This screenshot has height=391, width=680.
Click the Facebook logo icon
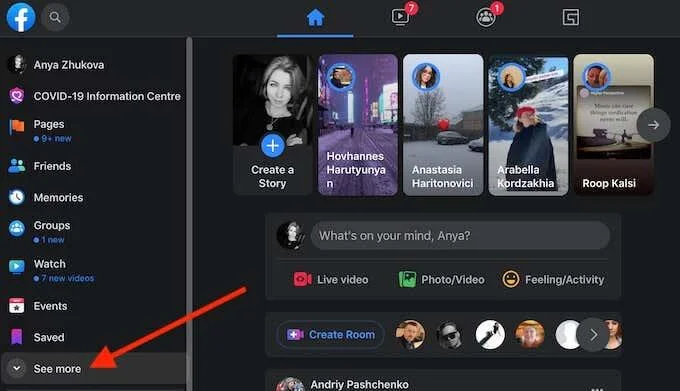tap(21, 17)
